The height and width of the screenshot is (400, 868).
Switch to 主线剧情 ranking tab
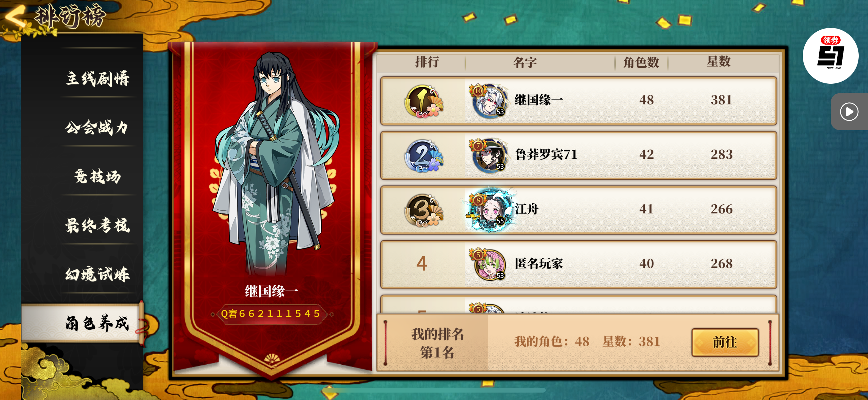click(x=98, y=79)
